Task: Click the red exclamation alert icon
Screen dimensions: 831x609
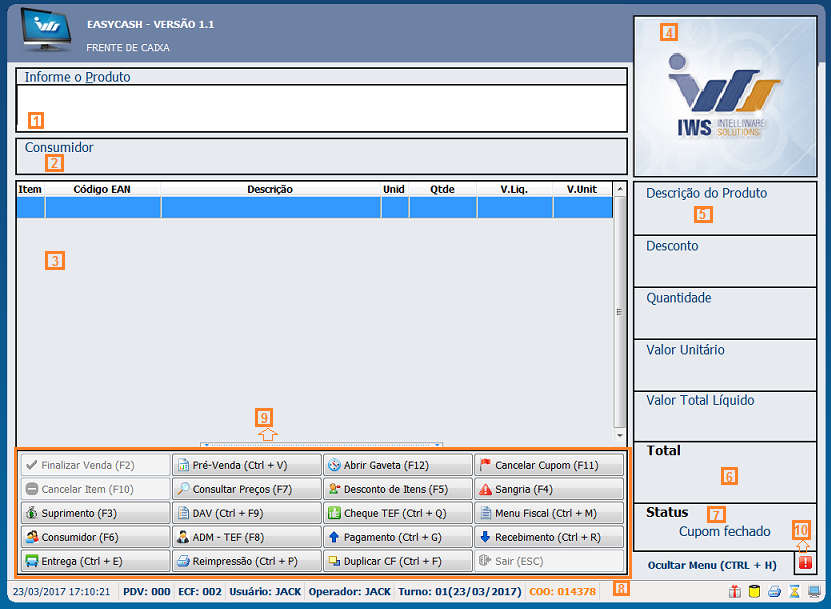Action: click(x=806, y=564)
